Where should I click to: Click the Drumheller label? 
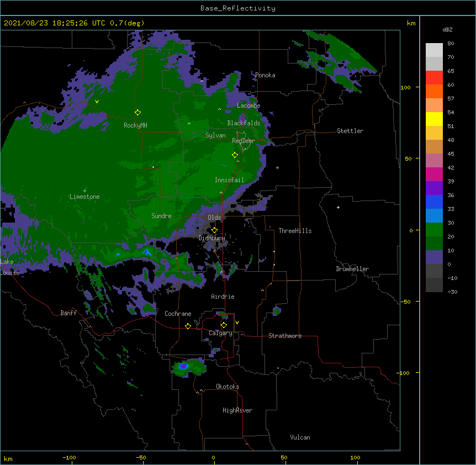[352, 269]
